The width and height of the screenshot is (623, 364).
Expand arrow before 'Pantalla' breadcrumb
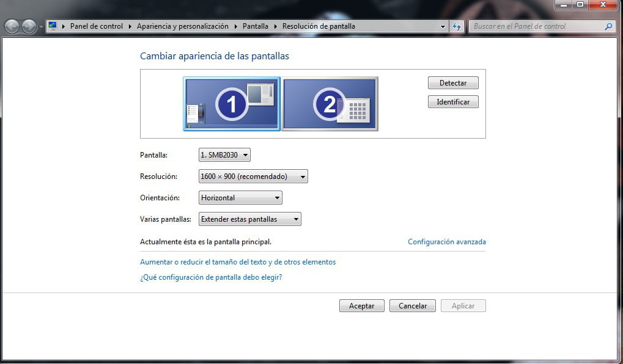[235, 27]
